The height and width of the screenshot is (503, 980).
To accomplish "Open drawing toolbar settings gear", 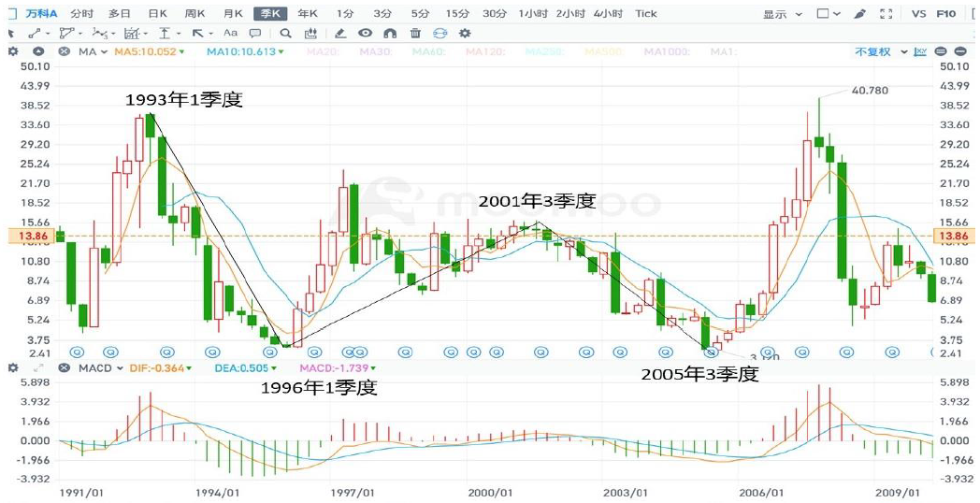I will pyautogui.click(x=465, y=33).
